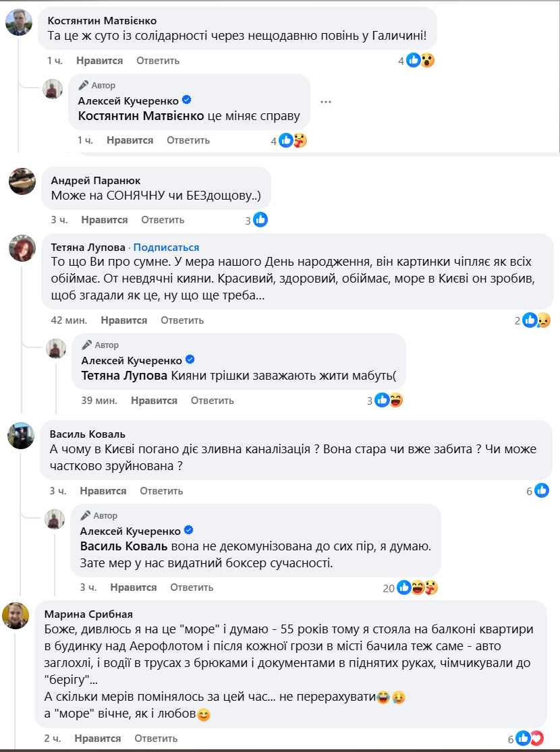Click reaction icons on 'Кияни трішки заважають' reply
560x752 pixels.
390,401
